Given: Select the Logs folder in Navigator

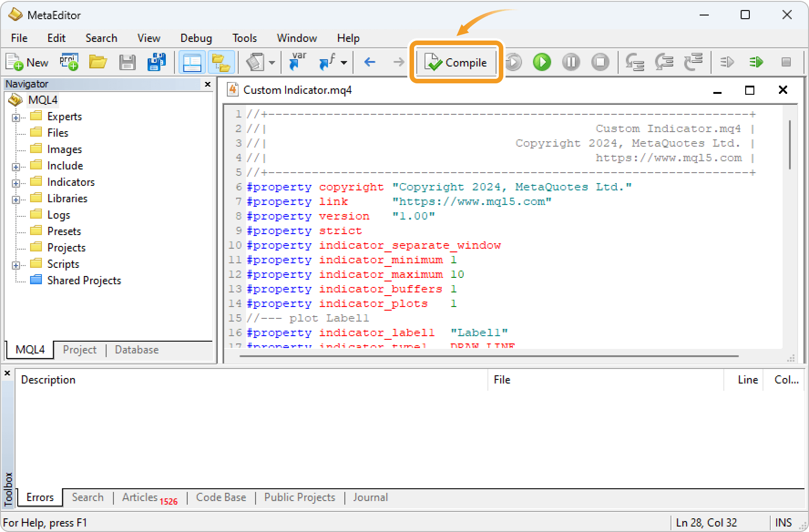Looking at the screenshot, I should tap(59, 215).
